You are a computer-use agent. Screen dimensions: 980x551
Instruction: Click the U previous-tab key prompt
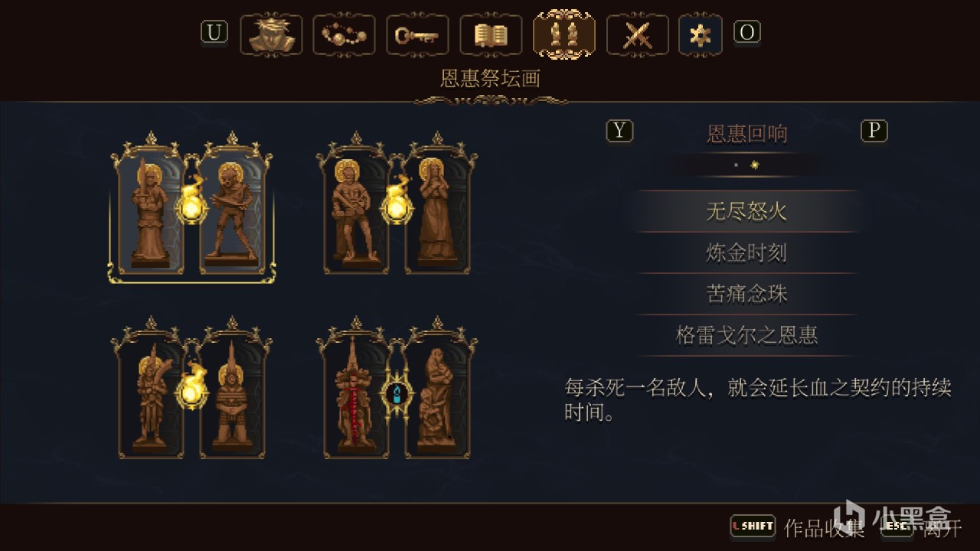214,32
